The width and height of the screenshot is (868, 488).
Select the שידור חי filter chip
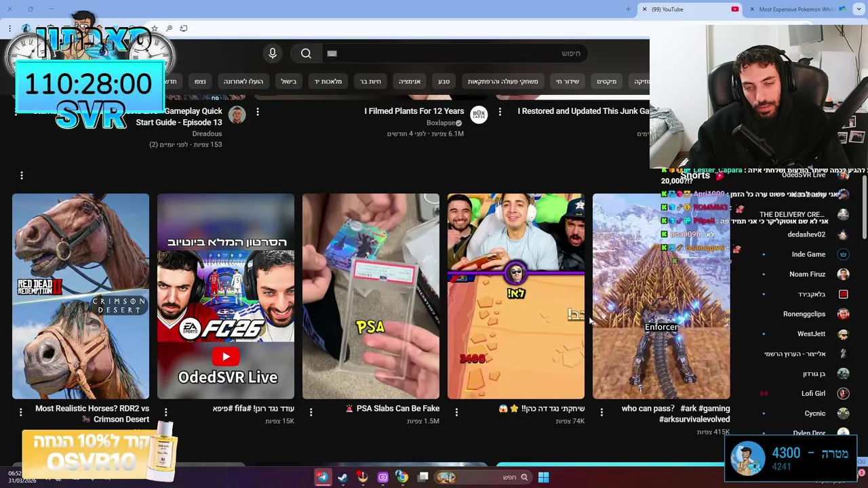click(x=568, y=81)
